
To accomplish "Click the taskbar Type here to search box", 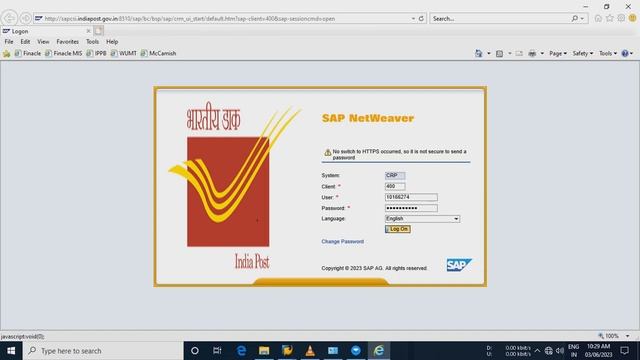I will coord(103,351).
